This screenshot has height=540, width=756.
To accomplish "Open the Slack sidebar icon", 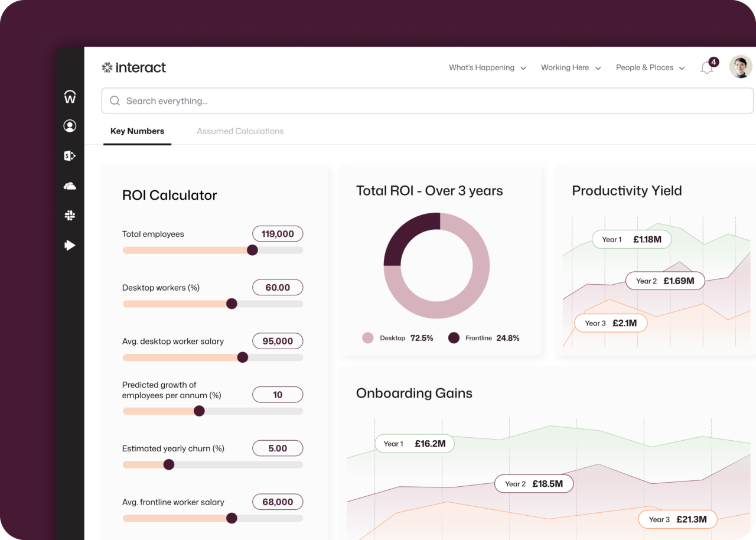I will click(70, 216).
